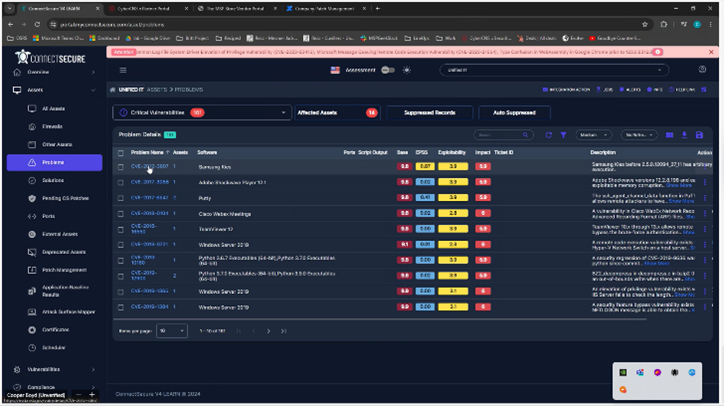
Task: Open the Medium density dropdown
Action: click(x=594, y=135)
